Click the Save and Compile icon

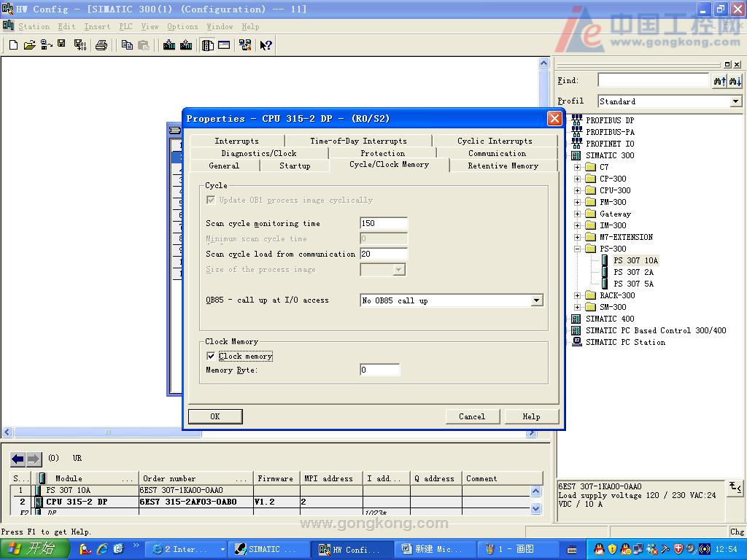tap(80, 45)
